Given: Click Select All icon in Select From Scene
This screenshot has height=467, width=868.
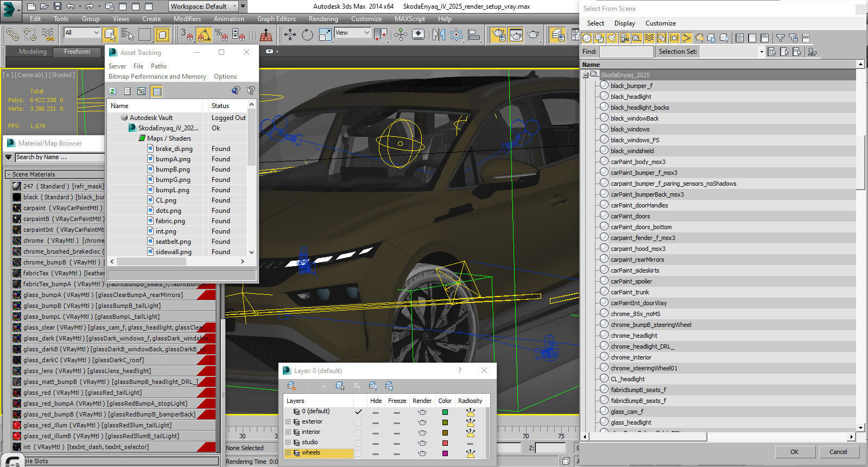Looking at the screenshot, I should tap(739, 38).
